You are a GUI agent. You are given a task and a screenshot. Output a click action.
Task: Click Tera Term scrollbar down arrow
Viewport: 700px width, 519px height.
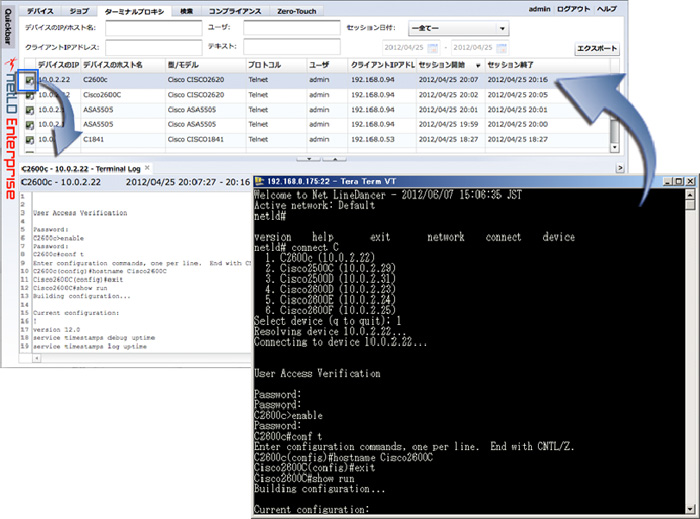(x=690, y=508)
